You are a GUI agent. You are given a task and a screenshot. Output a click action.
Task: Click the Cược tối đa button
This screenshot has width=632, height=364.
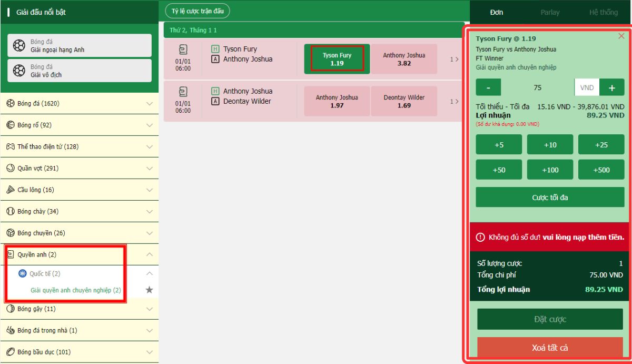tap(550, 198)
